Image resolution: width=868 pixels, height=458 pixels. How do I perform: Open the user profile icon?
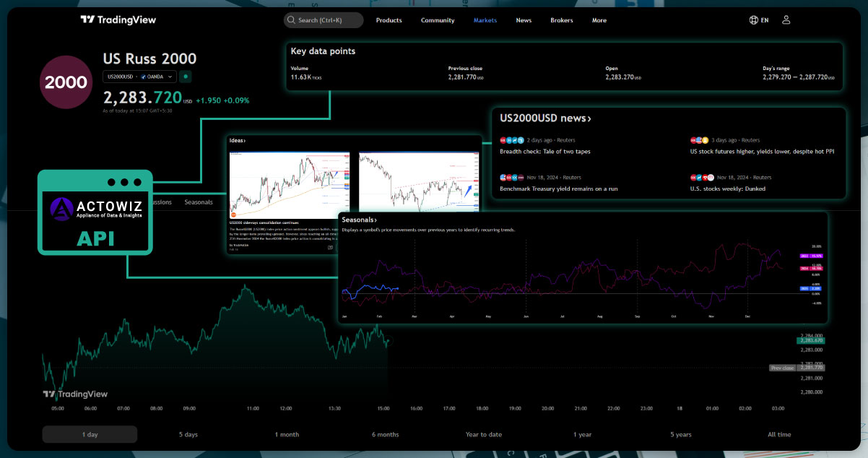786,20
